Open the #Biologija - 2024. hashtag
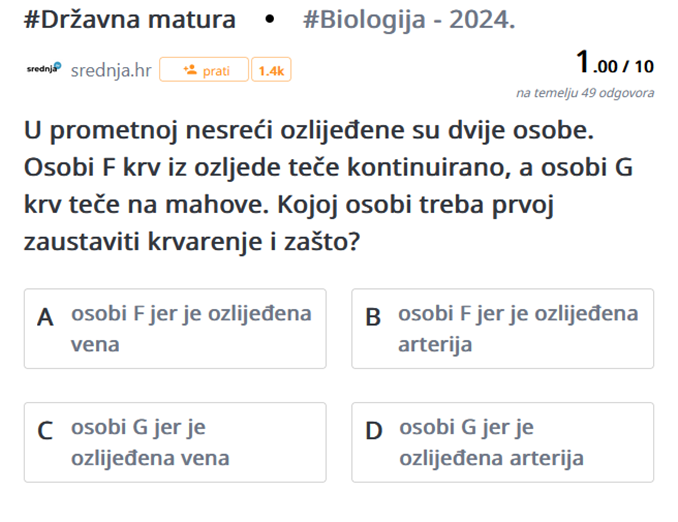 [x=409, y=20]
